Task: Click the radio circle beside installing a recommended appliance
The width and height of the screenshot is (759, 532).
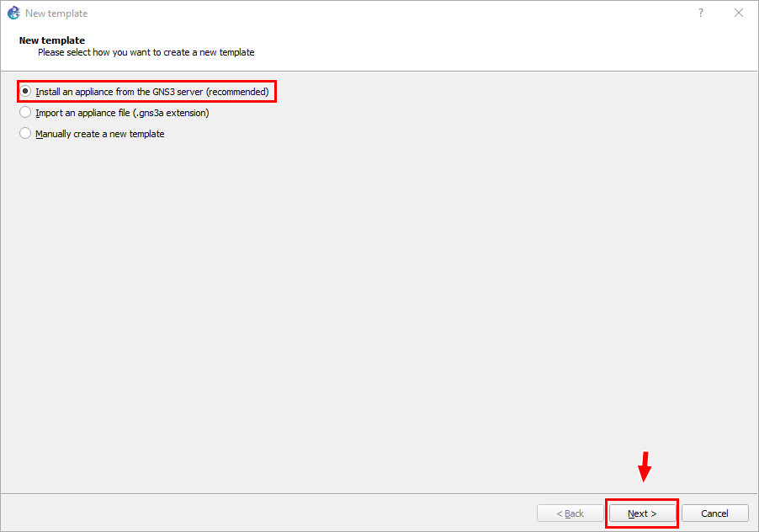Action: 25,91
